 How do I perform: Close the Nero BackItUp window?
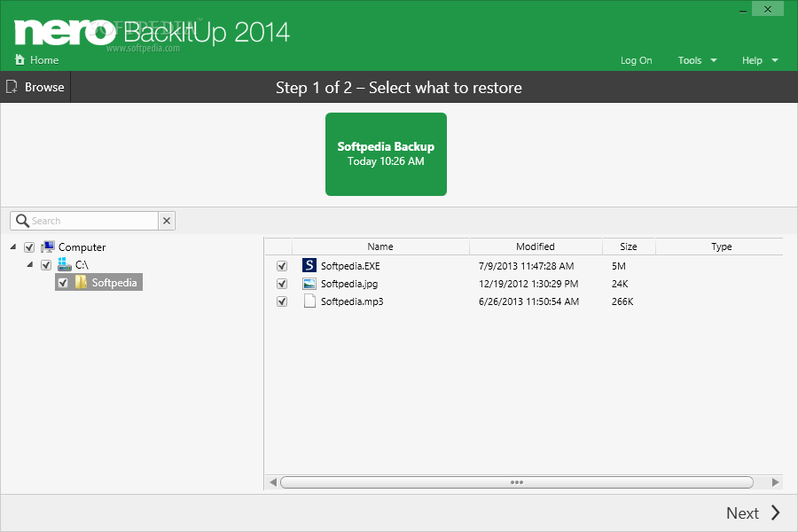point(768,9)
